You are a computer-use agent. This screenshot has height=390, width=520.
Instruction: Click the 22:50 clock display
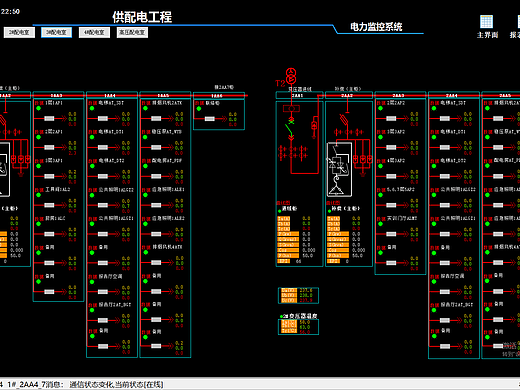point(10,12)
